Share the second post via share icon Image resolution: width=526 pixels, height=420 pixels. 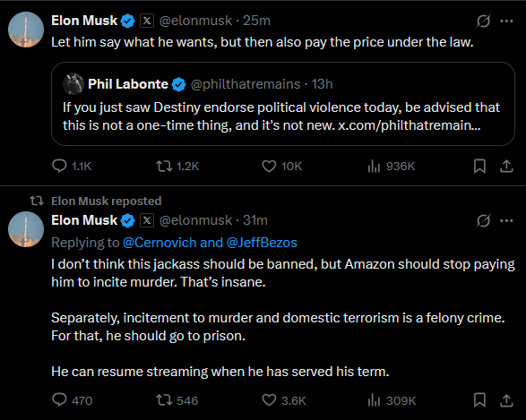pyautogui.click(x=506, y=400)
